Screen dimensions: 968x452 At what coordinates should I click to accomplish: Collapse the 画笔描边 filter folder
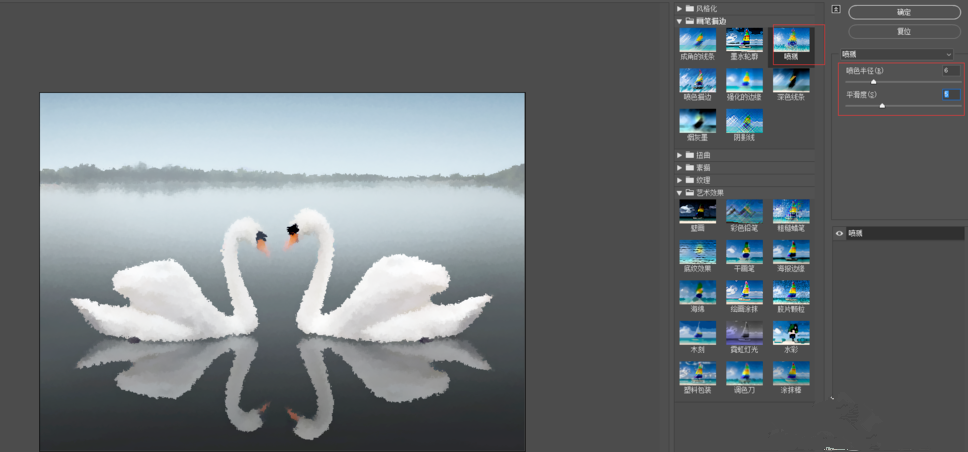(x=680, y=21)
